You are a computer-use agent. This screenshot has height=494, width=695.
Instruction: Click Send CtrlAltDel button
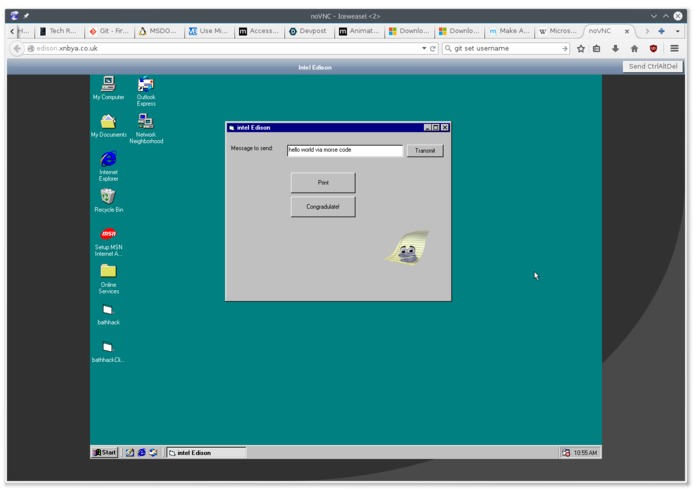[653, 66]
